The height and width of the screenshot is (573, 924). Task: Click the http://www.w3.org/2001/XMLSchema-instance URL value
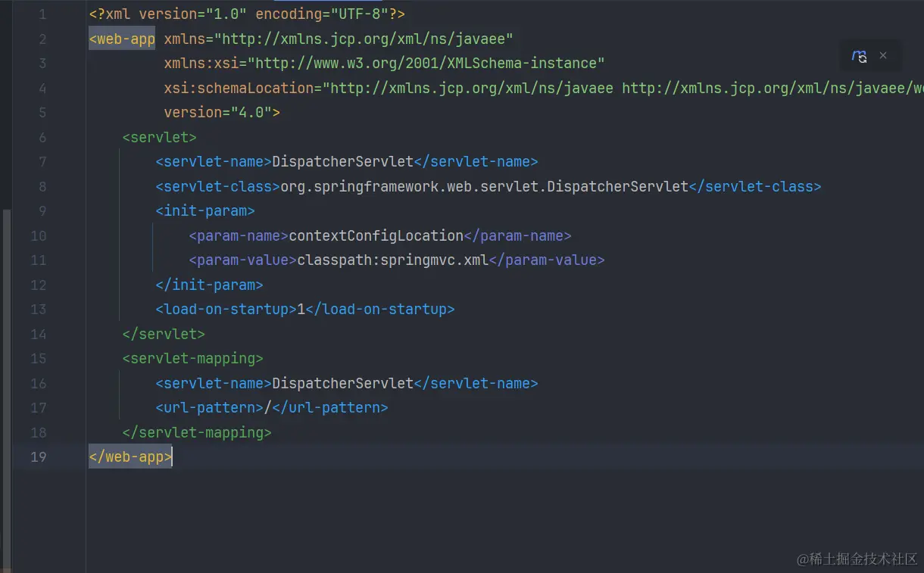426,64
